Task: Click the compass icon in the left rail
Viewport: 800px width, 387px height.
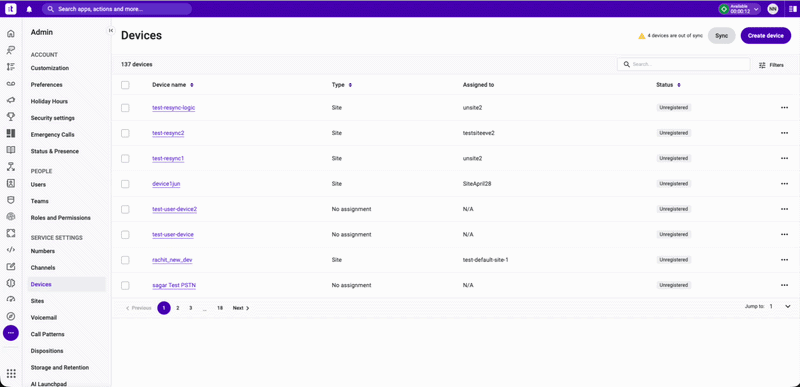Action: click(11, 317)
